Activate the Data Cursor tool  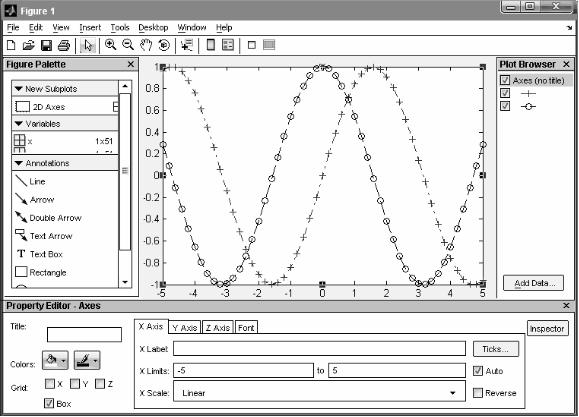[x=187, y=45]
